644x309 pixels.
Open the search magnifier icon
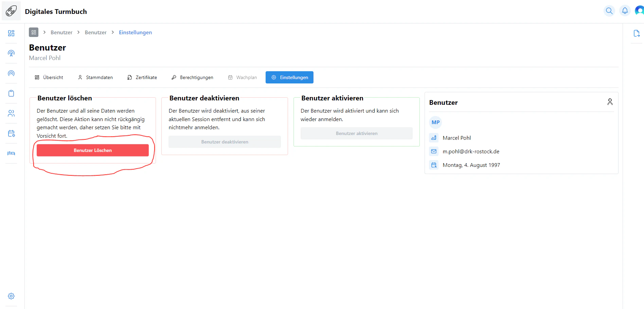tap(609, 11)
